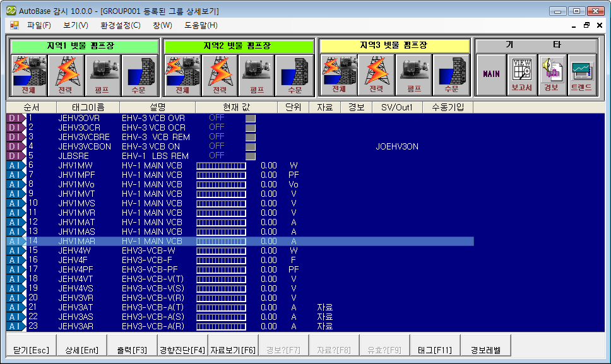Screen dimensions: 611x364
Task: Select row 14 JHV1MAR
Action: pyautogui.click(x=76, y=241)
